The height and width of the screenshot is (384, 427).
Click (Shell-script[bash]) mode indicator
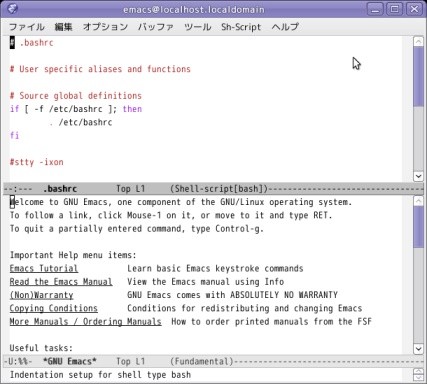coord(219,189)
